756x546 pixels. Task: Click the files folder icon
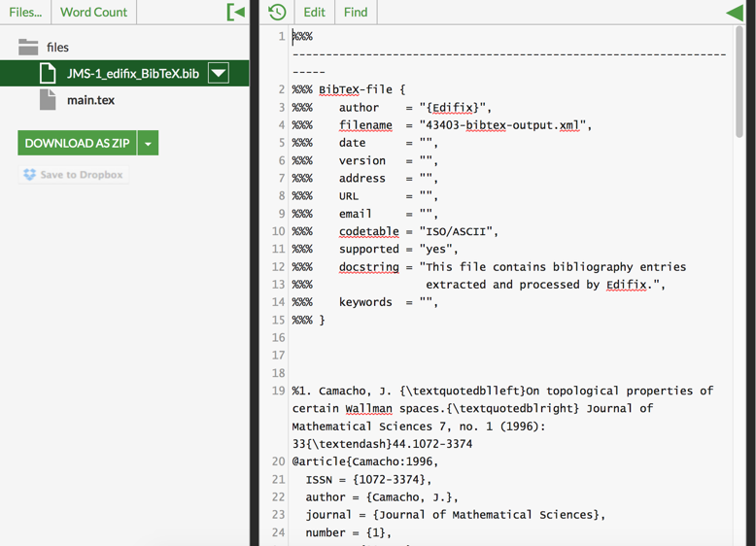[x=28, y=47]
